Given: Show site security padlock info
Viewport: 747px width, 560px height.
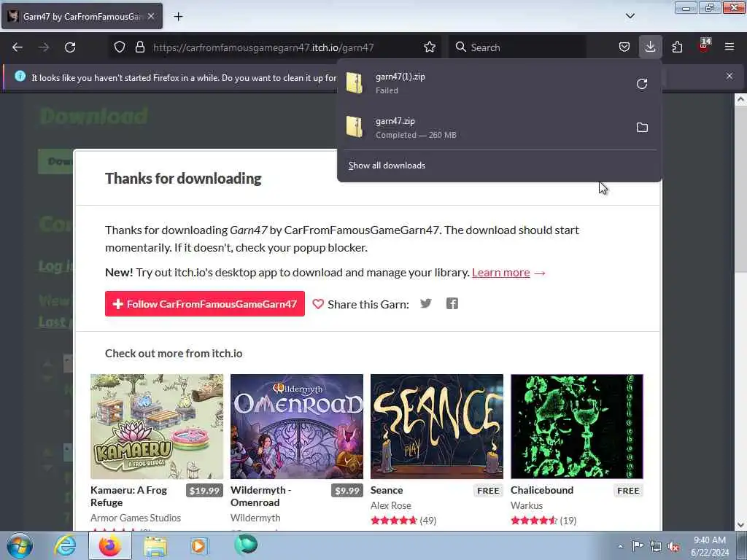Looking at the screenshot, I should [139, 47].
